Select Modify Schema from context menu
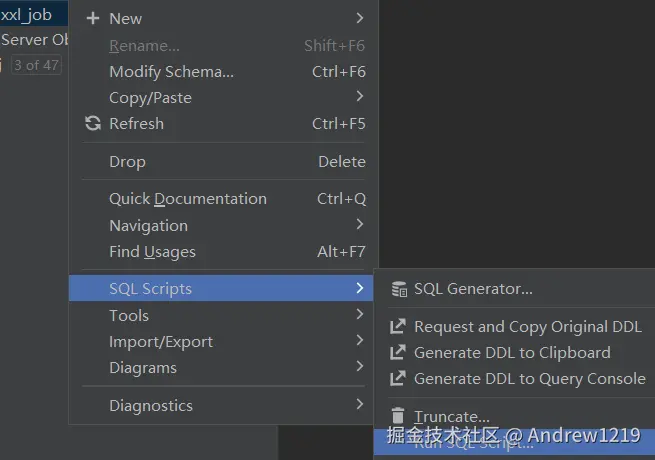Viewport: 655px width, 460px height. pos(171,71)
